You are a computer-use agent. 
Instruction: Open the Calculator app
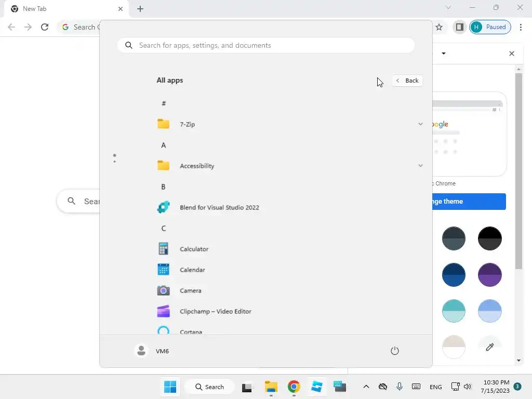[x=290, y=249]
